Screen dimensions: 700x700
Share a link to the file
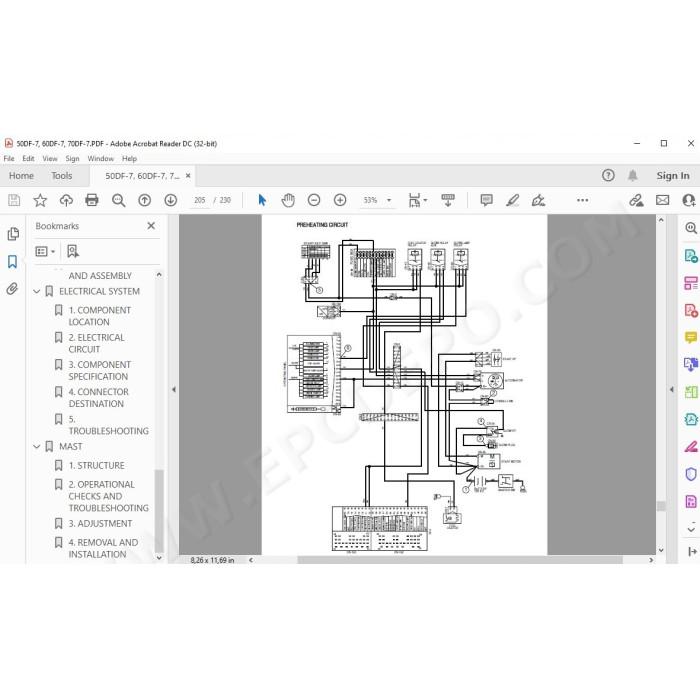point(636,200)
